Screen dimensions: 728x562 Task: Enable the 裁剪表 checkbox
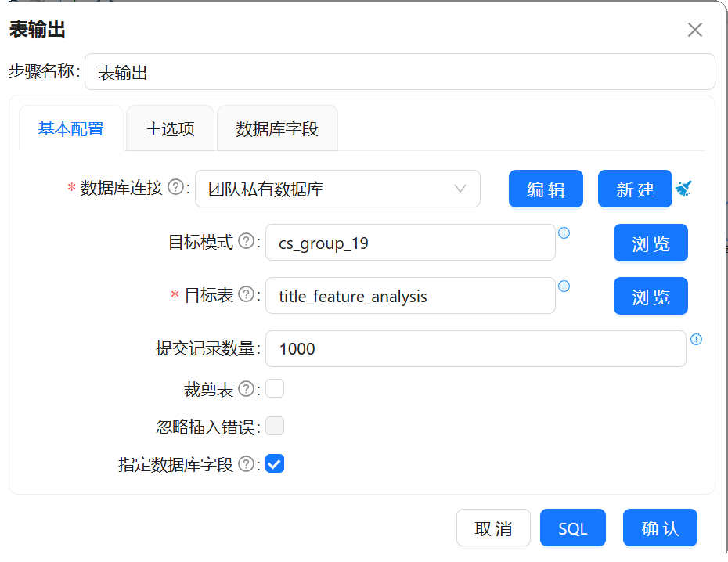click(x=275, y=388)
